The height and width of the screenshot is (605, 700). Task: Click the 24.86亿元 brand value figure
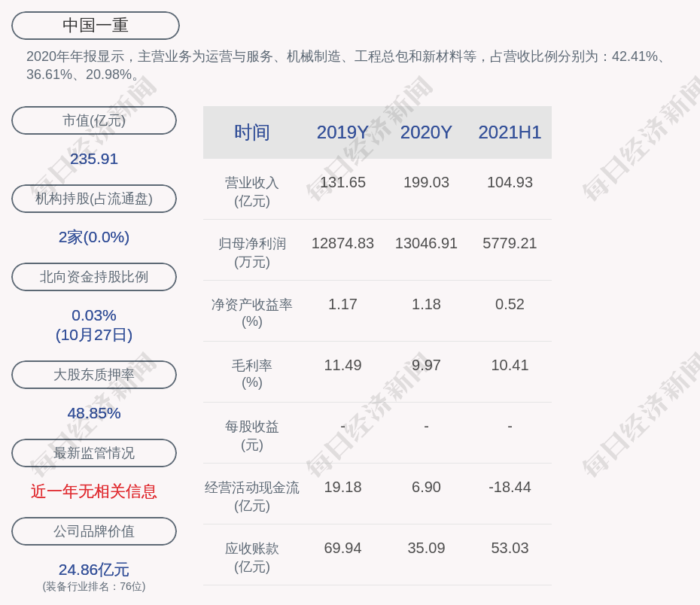coord(94,570)
